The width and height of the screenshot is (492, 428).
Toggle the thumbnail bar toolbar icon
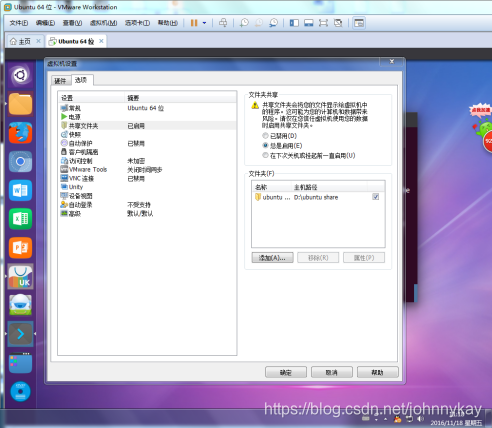click(309, 23)
